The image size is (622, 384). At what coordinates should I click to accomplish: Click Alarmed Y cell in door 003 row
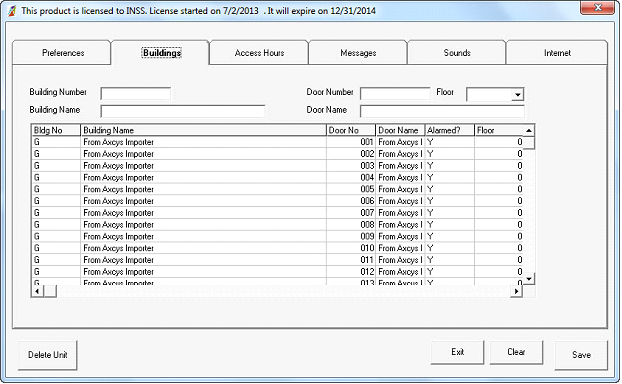450,166
